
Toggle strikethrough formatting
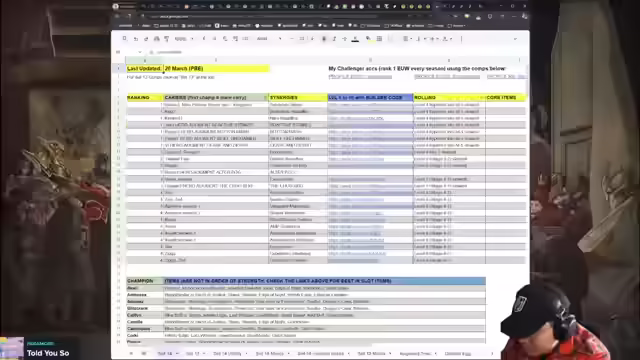(x=344, y=39)
